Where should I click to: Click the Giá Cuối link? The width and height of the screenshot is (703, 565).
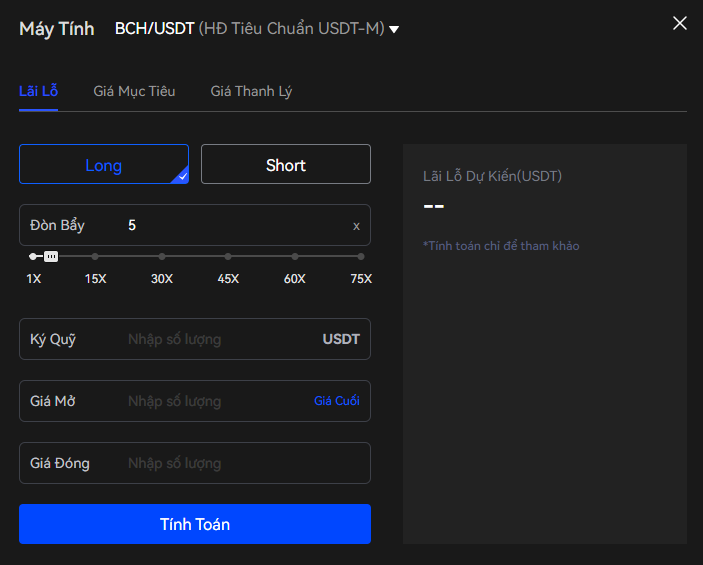tap(337, 400)
